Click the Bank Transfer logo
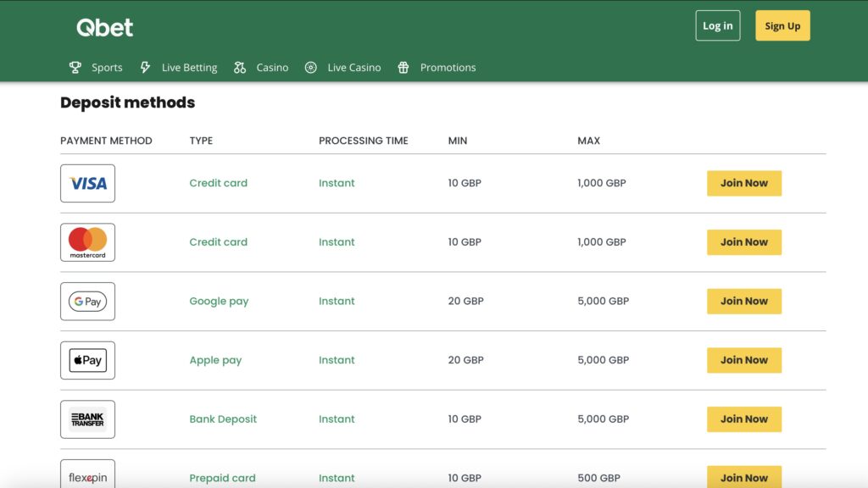This screenshot has width=868, height=488. pos(87,419)
